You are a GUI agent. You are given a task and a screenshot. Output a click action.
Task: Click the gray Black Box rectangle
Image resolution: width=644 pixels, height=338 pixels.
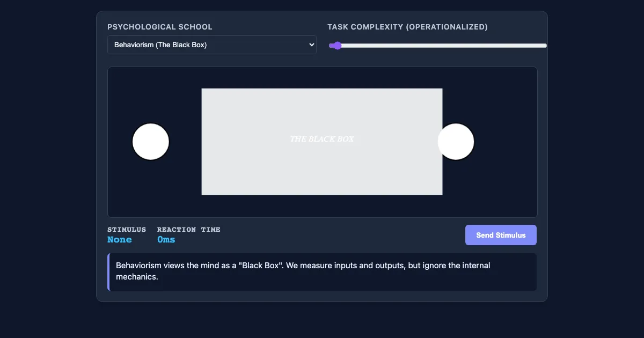[x=322, y=142]
